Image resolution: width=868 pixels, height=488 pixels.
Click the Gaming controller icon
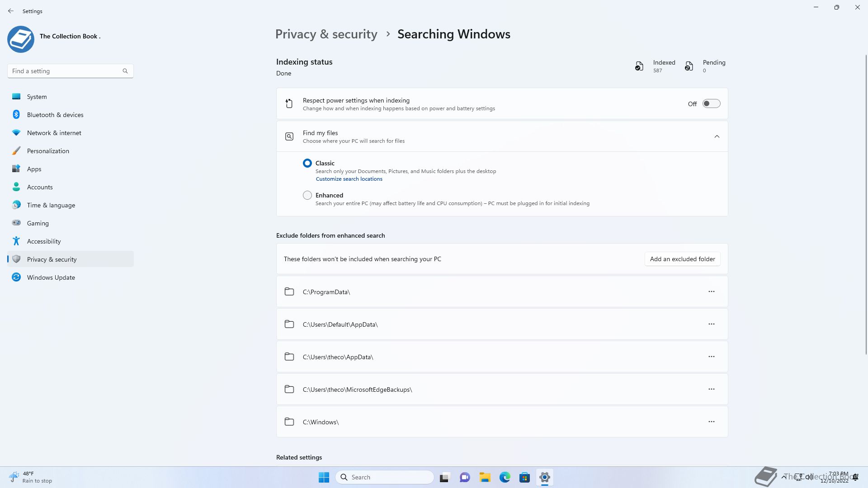tap(16, 223)
